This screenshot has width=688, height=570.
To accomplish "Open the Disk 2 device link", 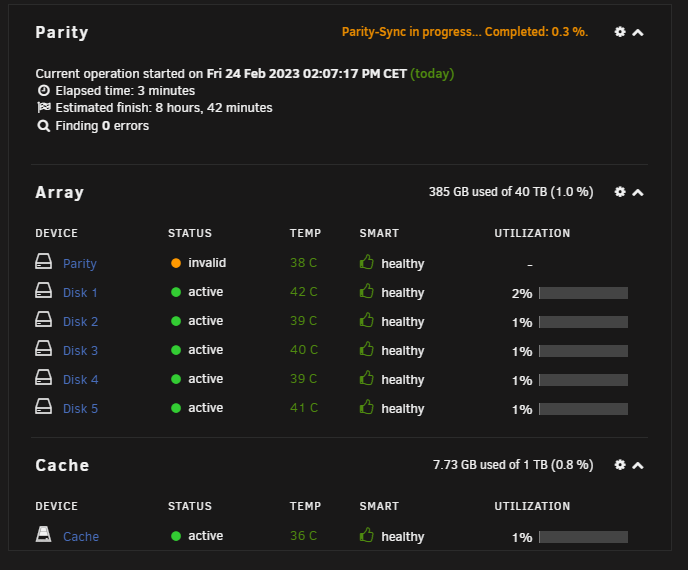I will (x=81, y=322).
